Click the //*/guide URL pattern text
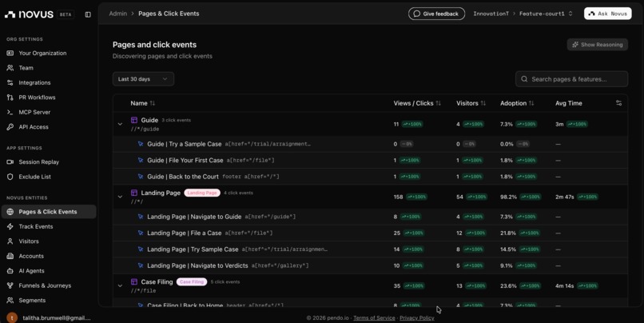 click(145, 129)
